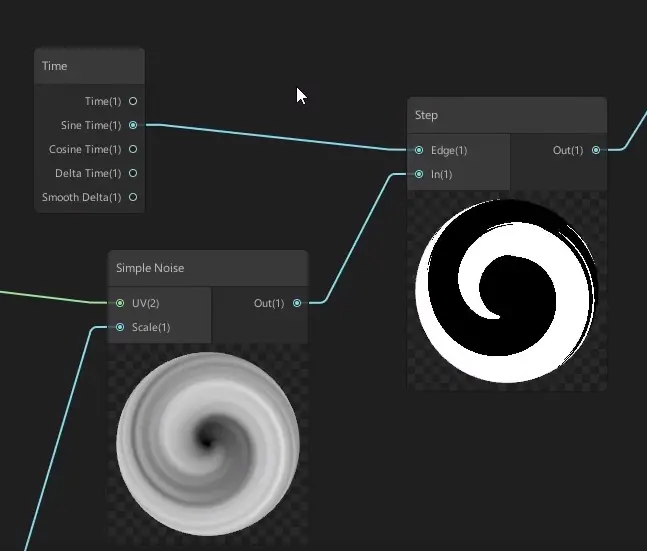Viewport: 647px width, 551px height.
Task: Click the Scale(1) label in Simple Noise
Action: tap(151, 327)
